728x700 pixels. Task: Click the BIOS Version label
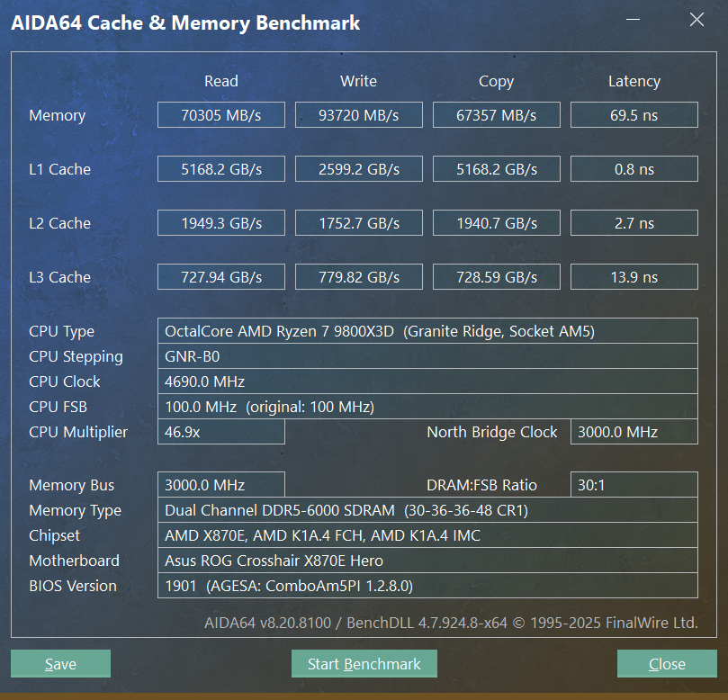tap(72, 586)
